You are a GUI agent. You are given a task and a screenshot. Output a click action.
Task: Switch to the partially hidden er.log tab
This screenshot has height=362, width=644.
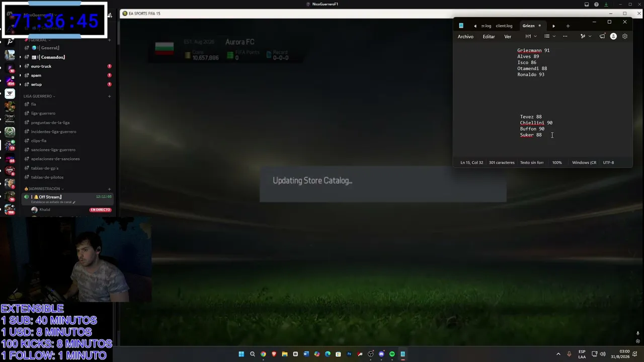click(x=486, y=26)
